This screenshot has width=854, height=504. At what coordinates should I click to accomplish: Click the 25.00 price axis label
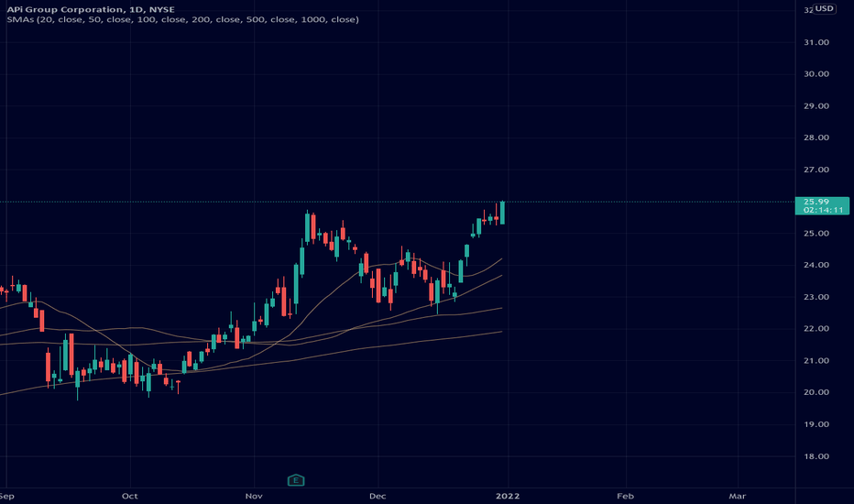coord(816,234)
